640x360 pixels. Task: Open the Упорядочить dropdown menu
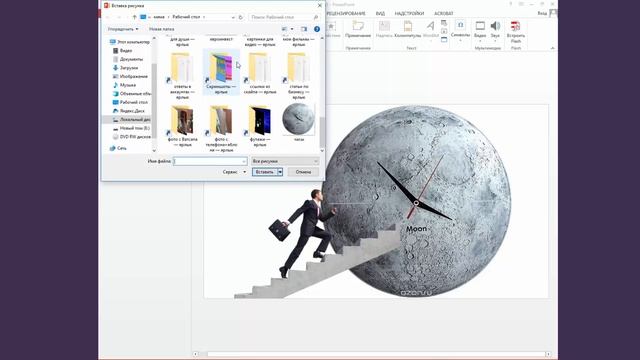pos(123,29)
